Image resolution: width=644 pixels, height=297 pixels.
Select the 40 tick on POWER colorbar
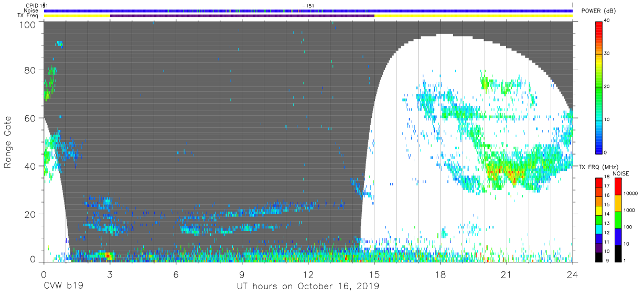[x=607, y=21]
